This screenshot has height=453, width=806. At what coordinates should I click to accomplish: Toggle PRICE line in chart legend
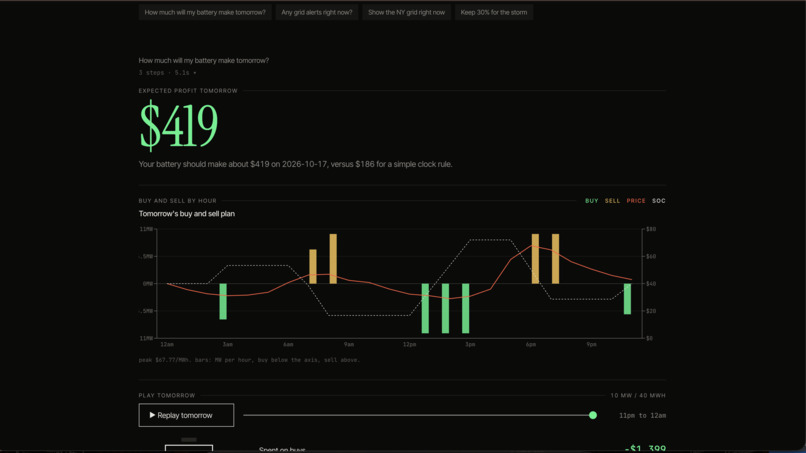pyautogui.click(x=635, y=201)
